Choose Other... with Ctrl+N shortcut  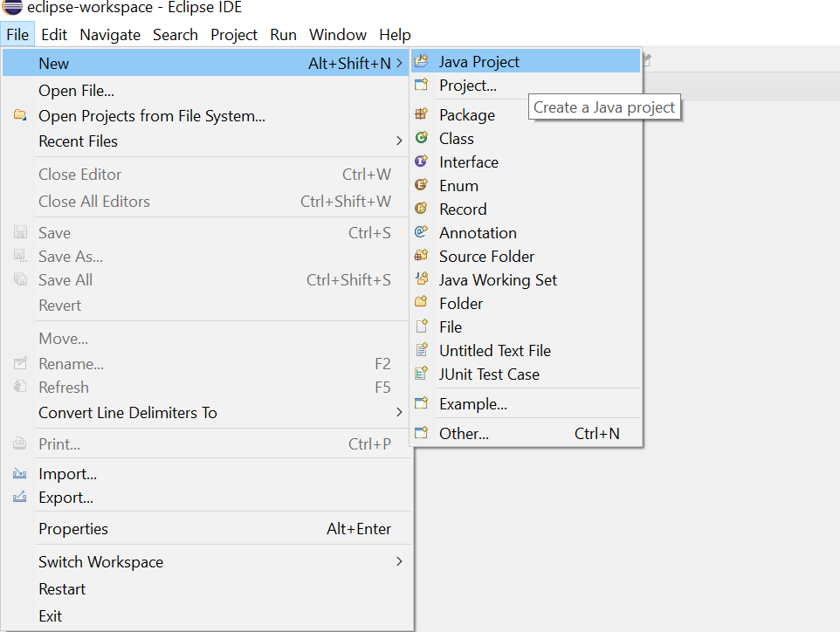(526, 433)
